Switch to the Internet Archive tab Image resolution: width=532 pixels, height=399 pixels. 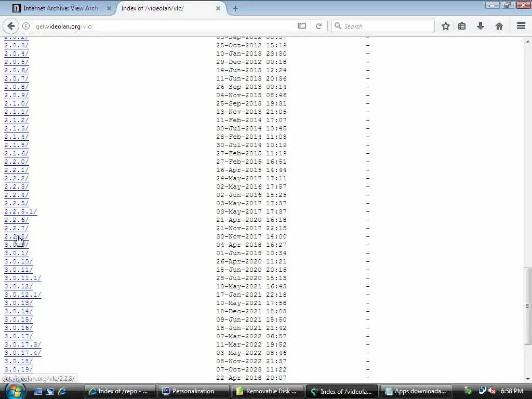coord(61,8)
